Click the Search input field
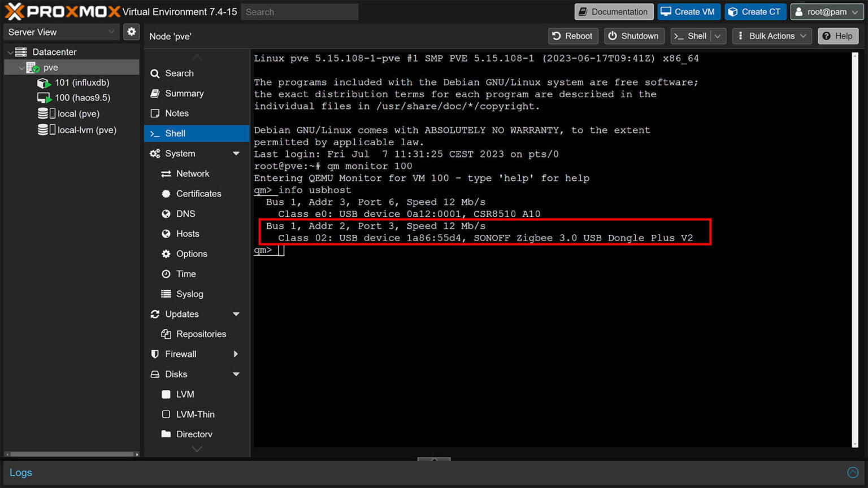Viewport: 868px width, 488px height. tap(300, 11)
